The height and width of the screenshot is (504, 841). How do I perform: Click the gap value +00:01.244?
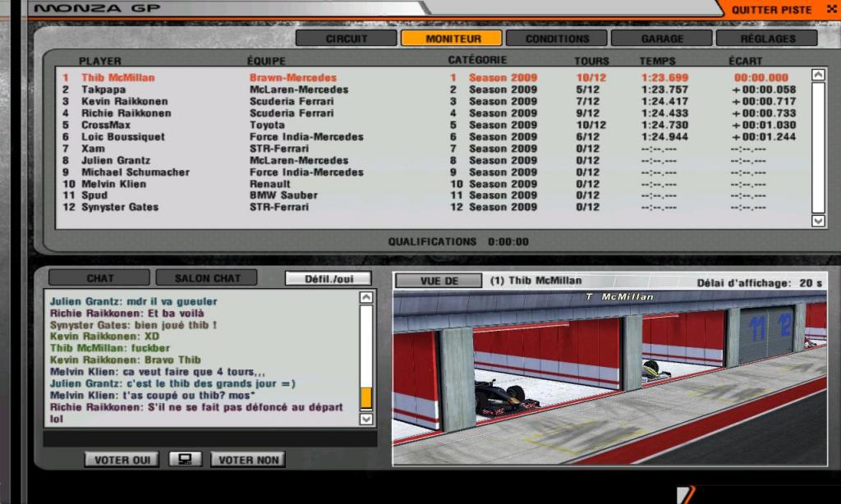click(764, 137)
